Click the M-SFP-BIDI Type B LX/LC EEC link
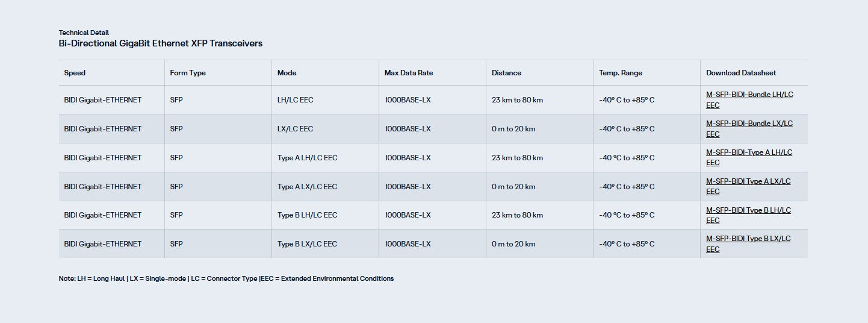This screenshot has width=868, height=323. click(x=748, y=239)
